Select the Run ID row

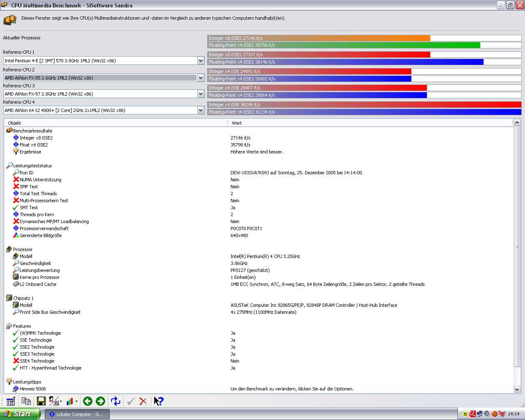pos(259,173)
